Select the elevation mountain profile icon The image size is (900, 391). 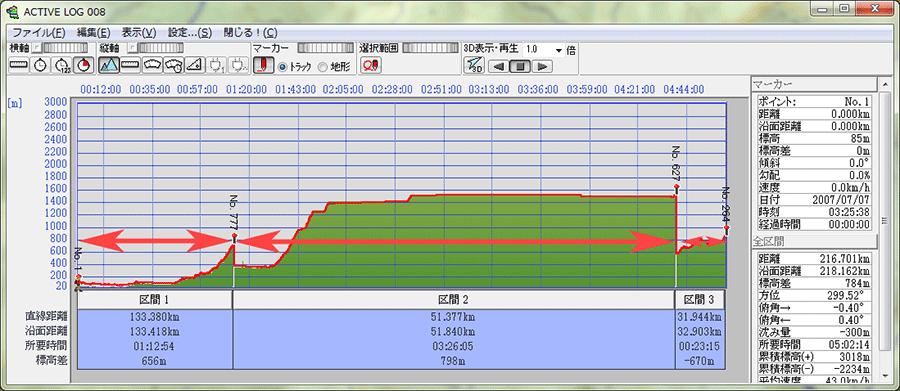click(108, 65)
